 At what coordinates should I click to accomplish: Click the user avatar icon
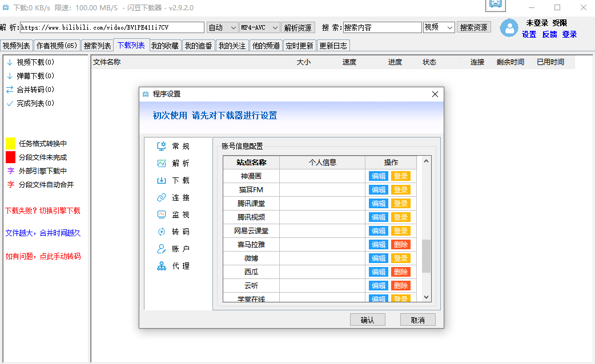pyautogui.click(x=509, y=28)
